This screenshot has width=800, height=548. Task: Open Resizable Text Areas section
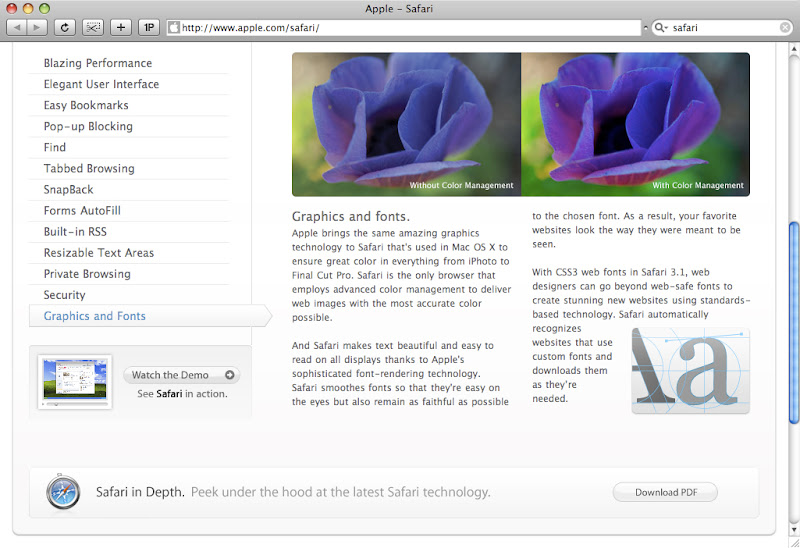pos(99,253)
